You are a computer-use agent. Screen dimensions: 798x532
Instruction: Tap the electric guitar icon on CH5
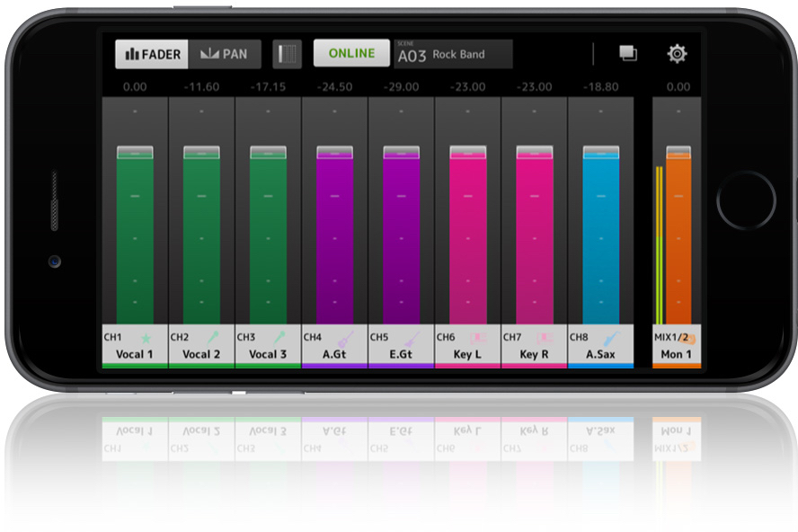tap(412, 338)
